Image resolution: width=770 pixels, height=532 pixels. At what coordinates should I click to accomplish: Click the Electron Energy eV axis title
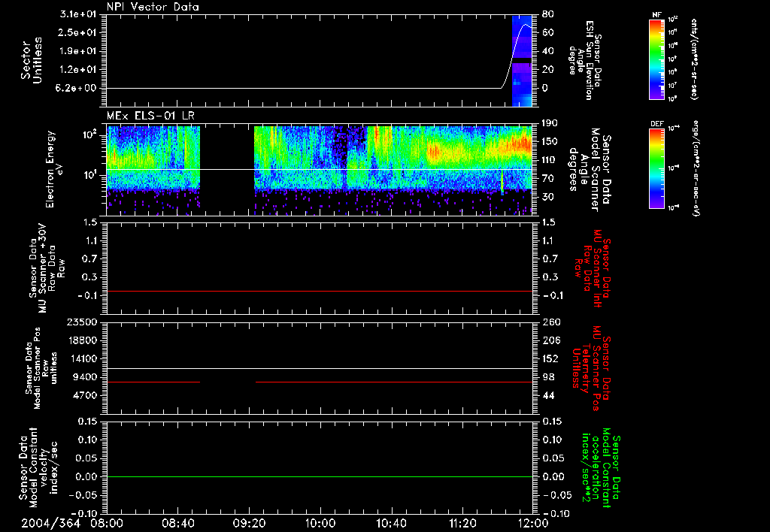(55, 169)
